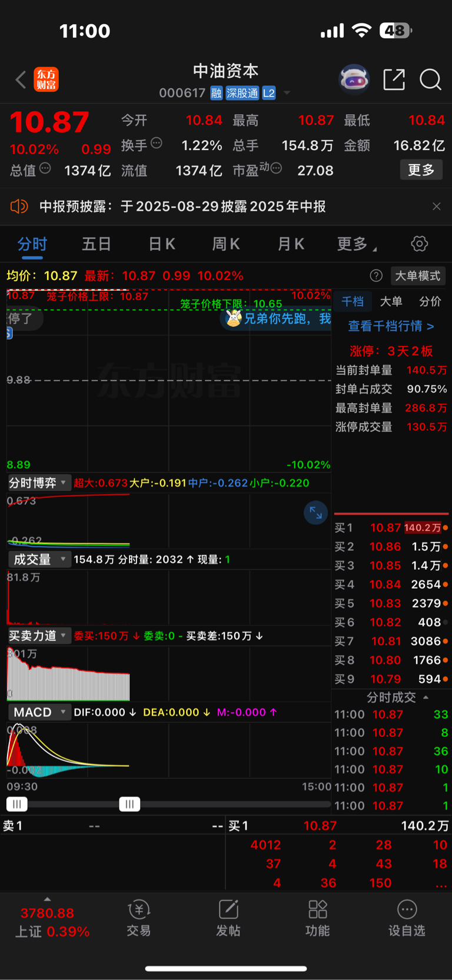Tap the 融 margin badge
The width and height of the screenshot is (452, 980).
tap(216, 93)
